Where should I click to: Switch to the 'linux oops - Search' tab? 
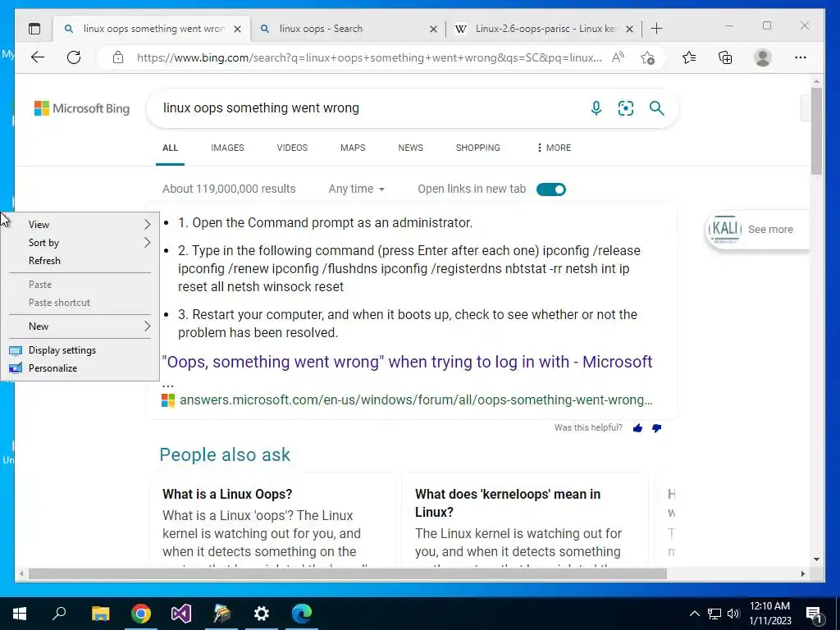pos(348,29)
